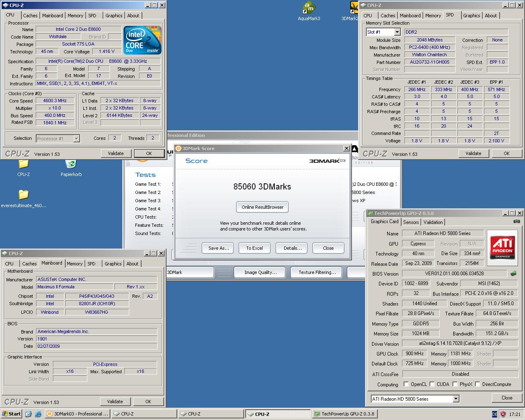Toggle the CUDA checkbox in GPU-Z

[x=432, y=384]
